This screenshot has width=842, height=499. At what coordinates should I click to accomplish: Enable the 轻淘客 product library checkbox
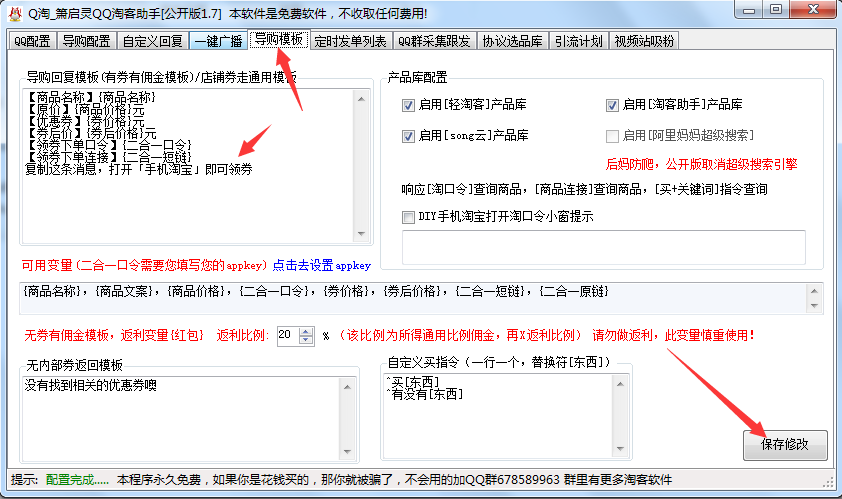pos(408,105)
